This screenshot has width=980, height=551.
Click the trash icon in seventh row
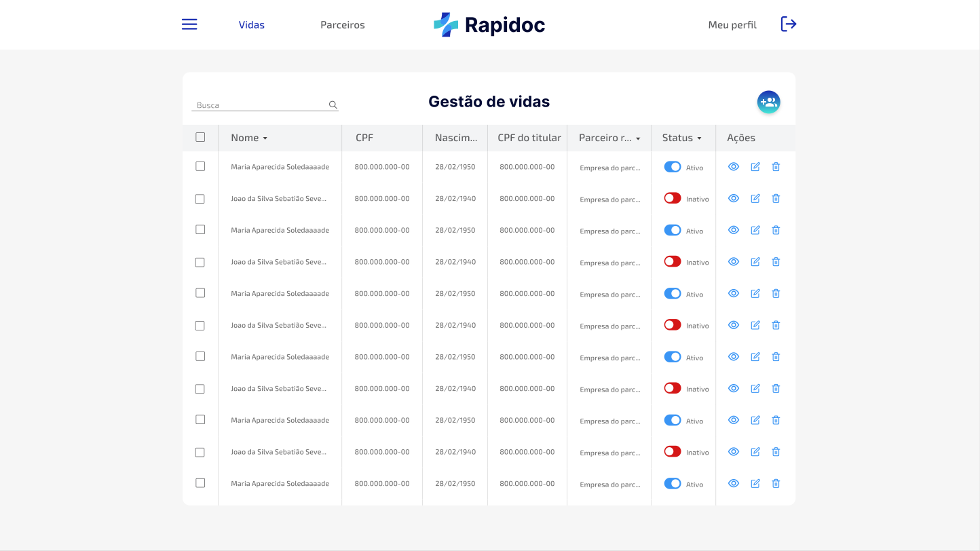(776, 357)
